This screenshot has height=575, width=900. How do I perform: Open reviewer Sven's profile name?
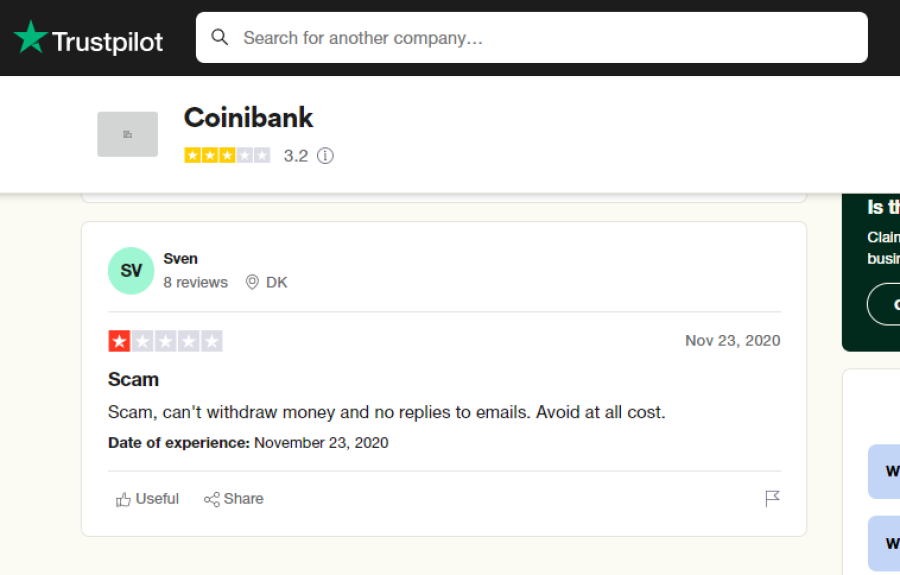[180, 259]
